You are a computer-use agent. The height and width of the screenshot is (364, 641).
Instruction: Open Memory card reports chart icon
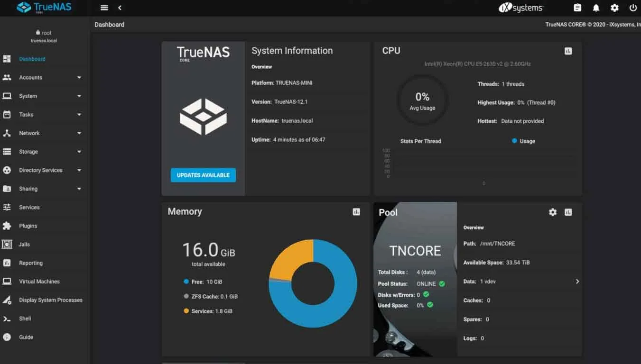356,212
